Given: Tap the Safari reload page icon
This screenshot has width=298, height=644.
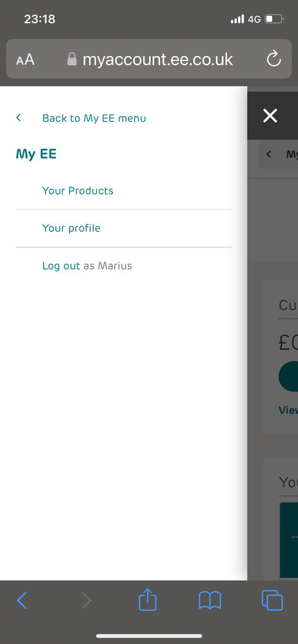Looking at the screenshot, I should click(273, 59).
